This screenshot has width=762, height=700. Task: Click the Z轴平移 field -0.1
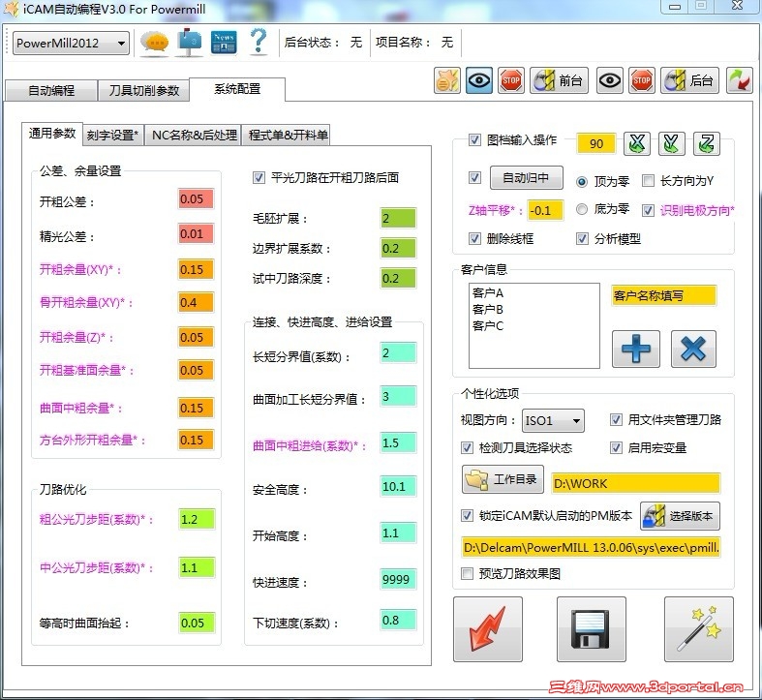545,210
